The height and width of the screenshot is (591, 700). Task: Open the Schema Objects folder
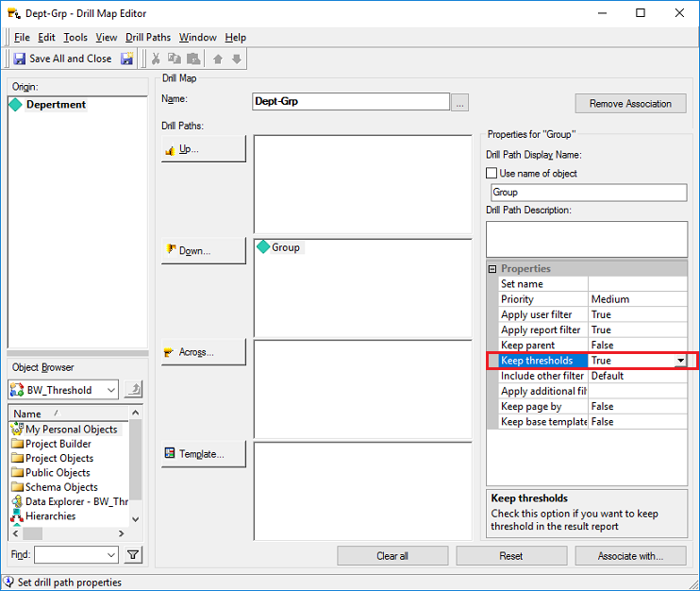pos(55,487)
